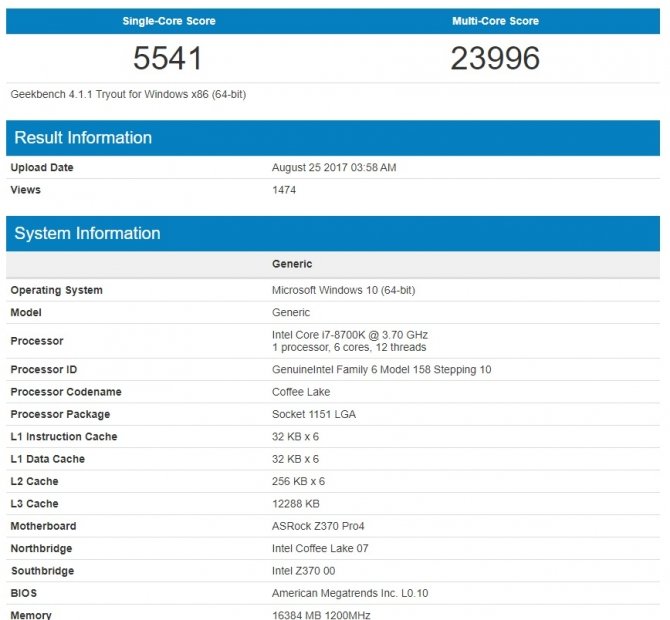Screen dimensions: 670x620
Task: Click the BIOS label
Action: (x=24, y=593)
